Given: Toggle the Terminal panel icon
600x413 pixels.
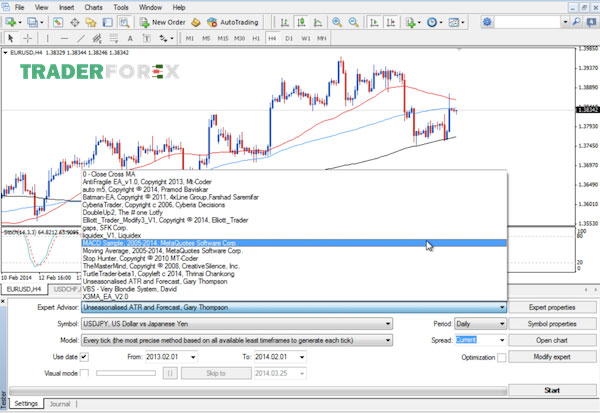Looking at the screenshot, I should pos(108,23).
